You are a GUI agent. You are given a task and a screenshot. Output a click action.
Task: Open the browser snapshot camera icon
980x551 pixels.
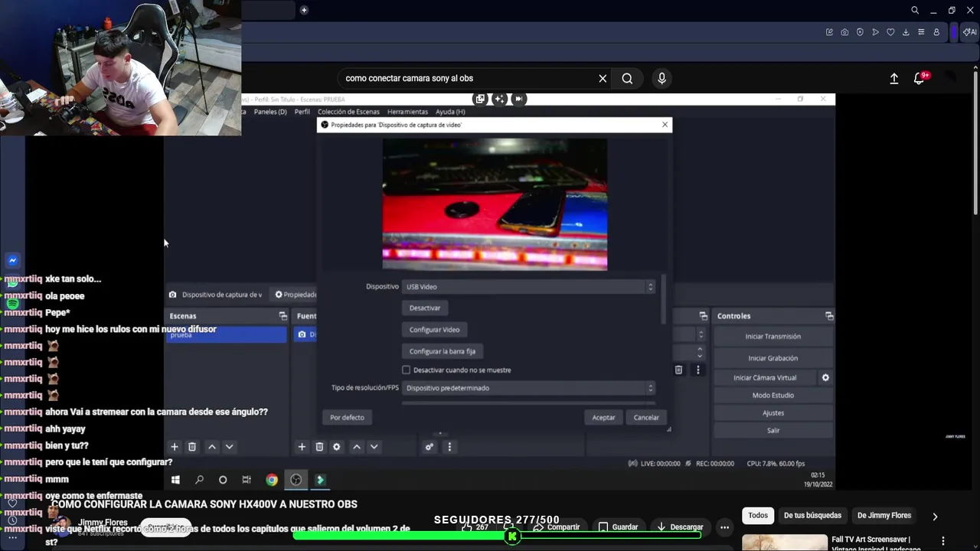pos(844,32)
